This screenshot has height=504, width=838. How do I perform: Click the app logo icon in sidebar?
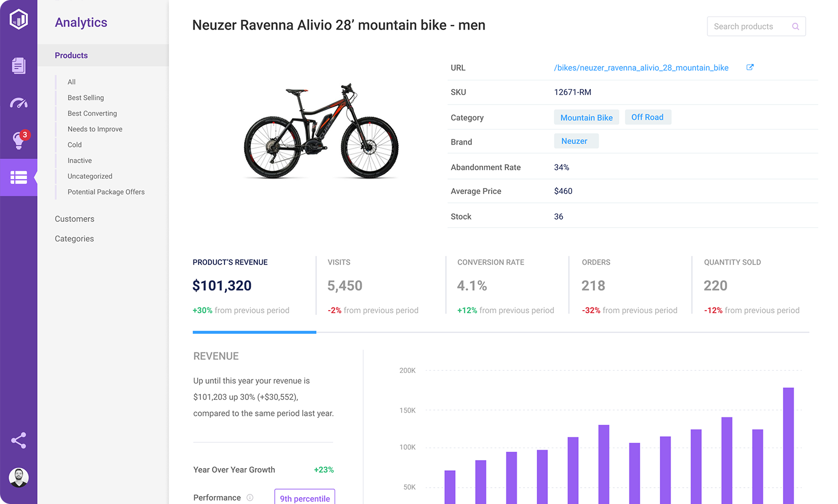(18, 20)
